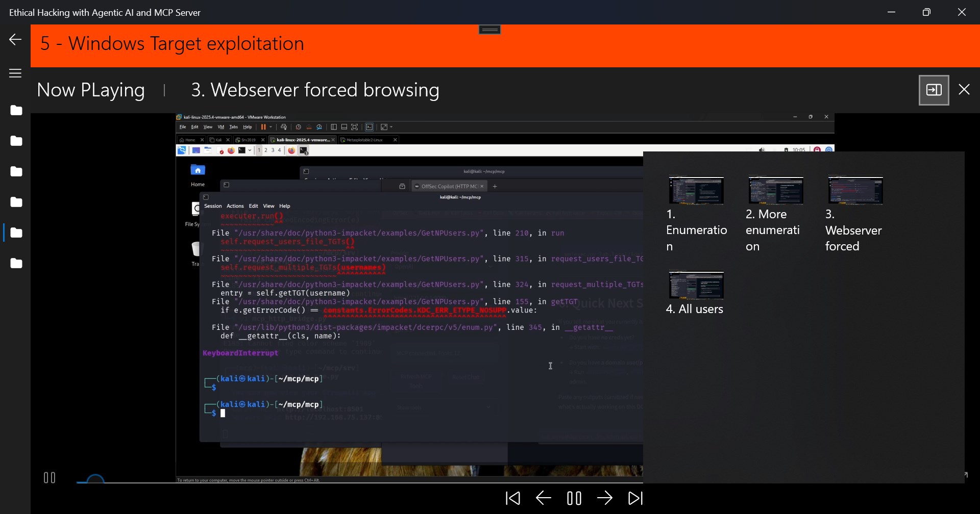Go to the next video

pyautogui.click(x=605, y=498)
